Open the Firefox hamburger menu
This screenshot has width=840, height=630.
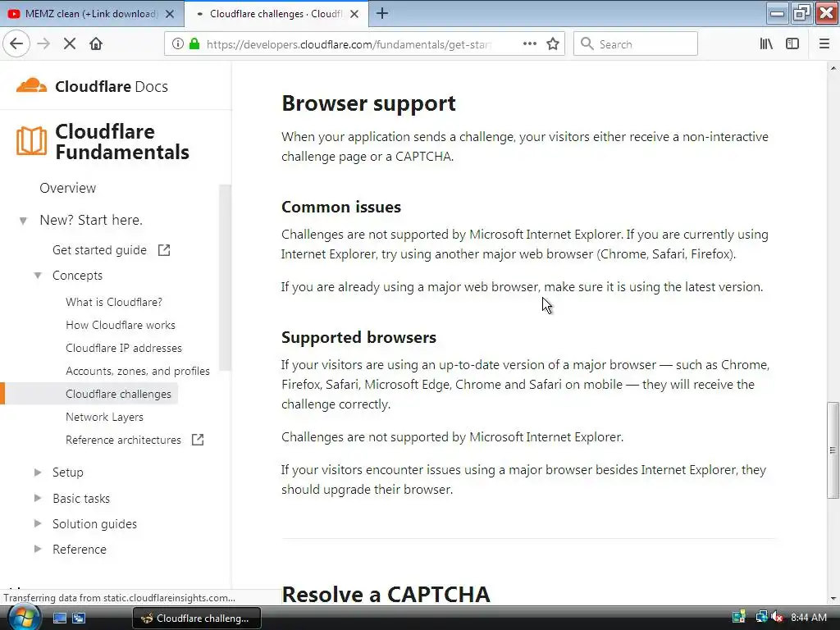coord(824,44)
